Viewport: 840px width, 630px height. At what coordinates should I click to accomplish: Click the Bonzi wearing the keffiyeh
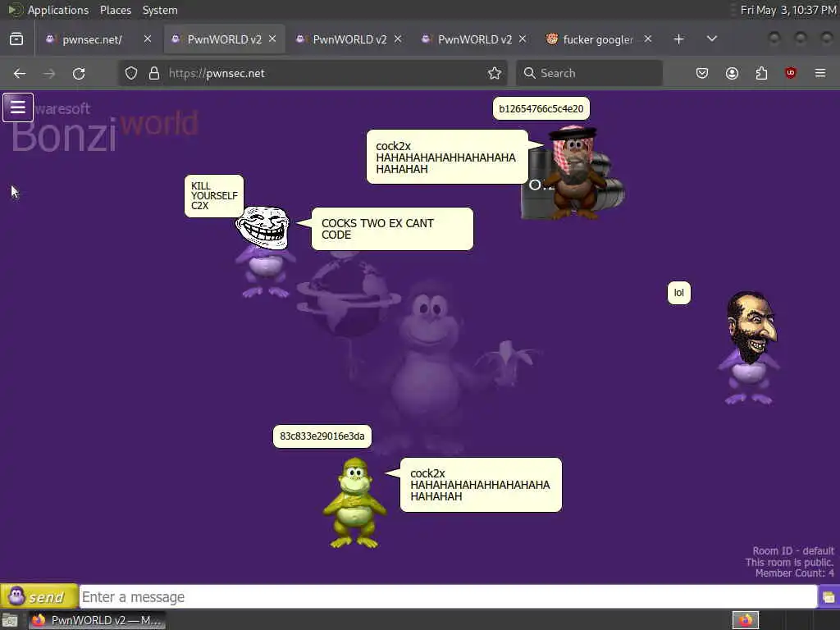tap(575, 171)
